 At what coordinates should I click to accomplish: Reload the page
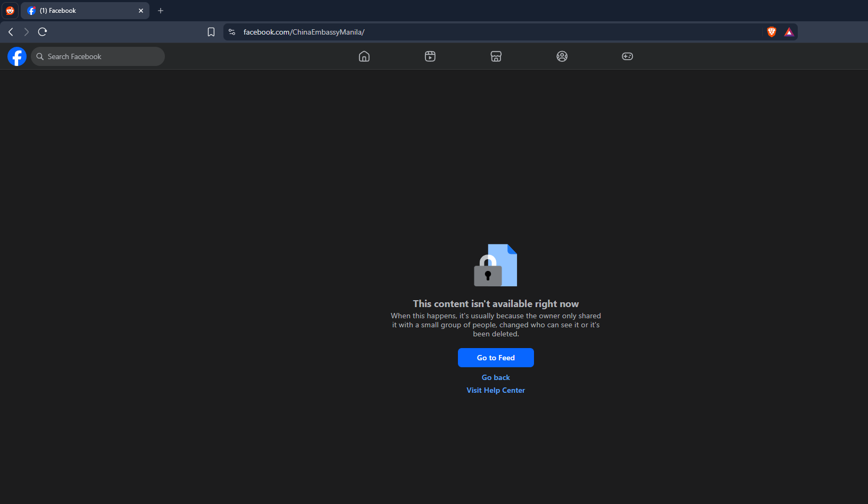coord(43,32)
